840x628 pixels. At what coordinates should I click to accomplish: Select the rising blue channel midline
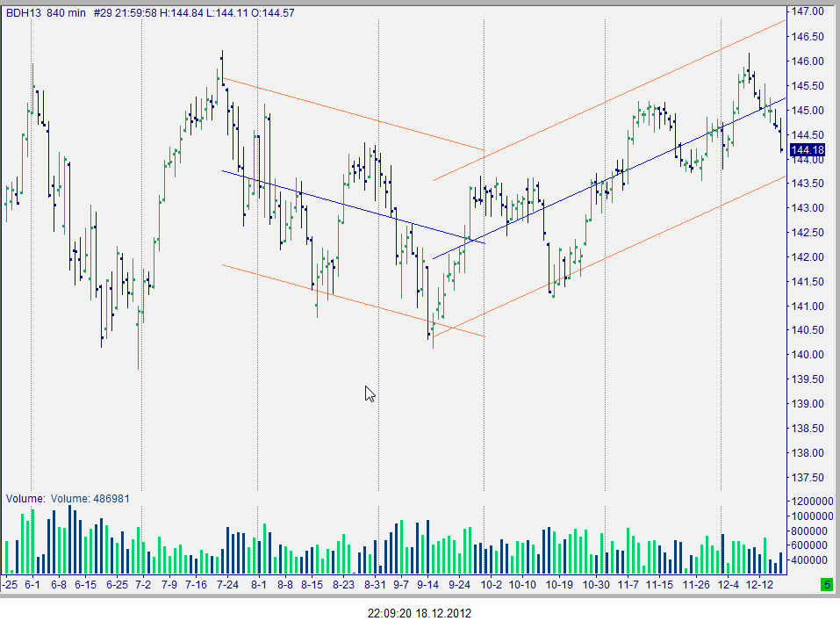[609, 178]
